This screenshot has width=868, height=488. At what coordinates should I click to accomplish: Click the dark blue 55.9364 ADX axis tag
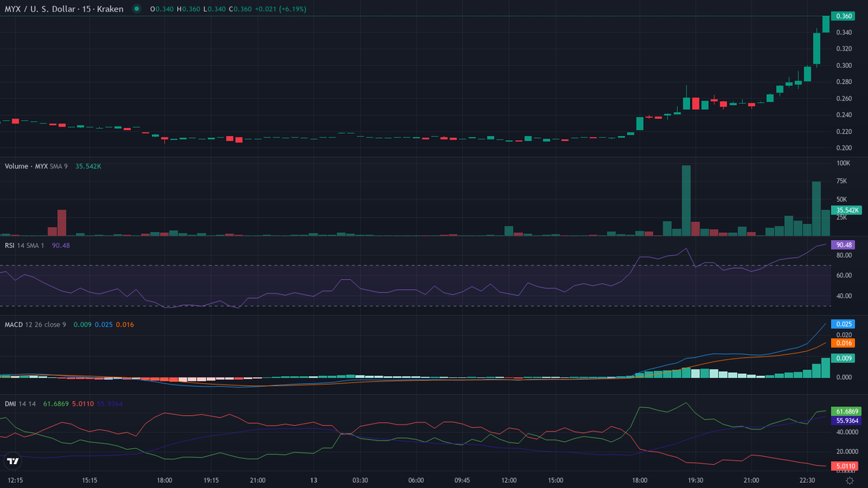pyautogui.click(x=846, y=420)
